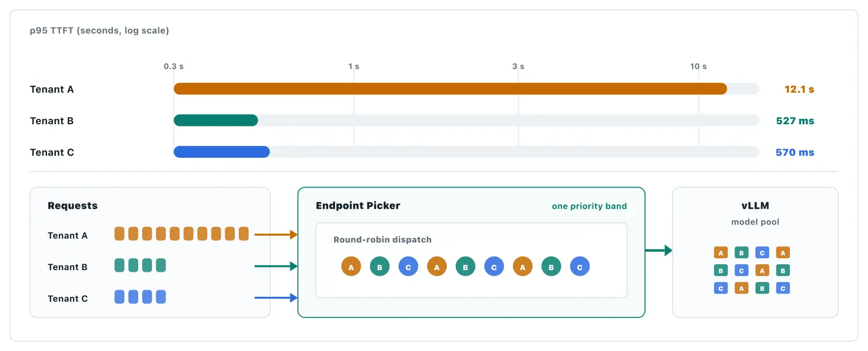Click the 570 ms value label

point(795,152)
